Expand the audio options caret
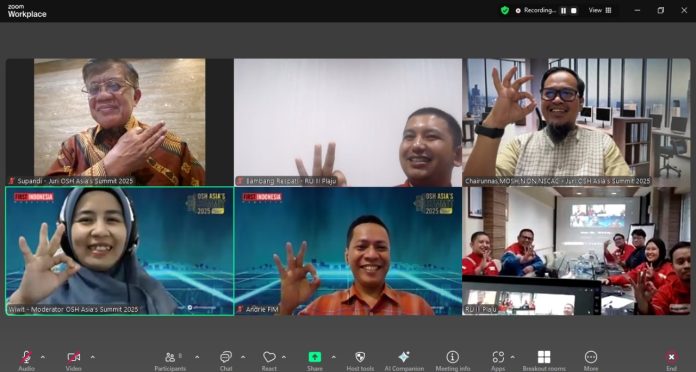This screenshot has width=696, height=372. click(43, 357)
